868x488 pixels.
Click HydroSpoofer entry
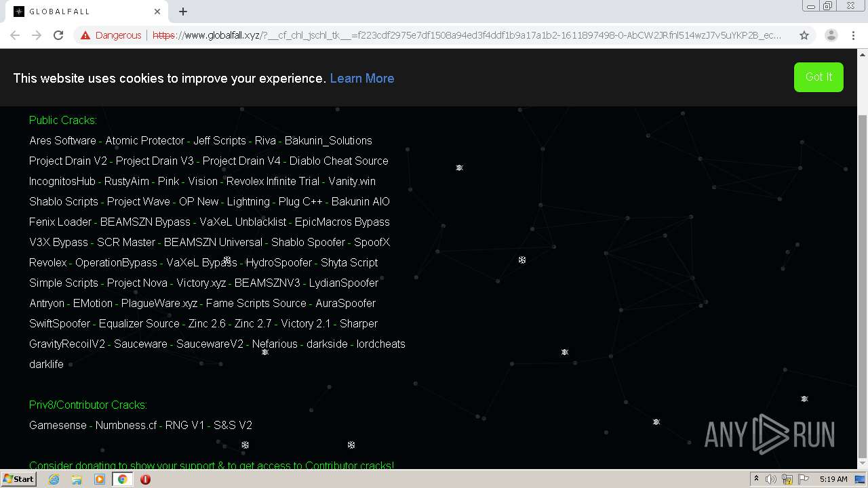coord(279,262)
